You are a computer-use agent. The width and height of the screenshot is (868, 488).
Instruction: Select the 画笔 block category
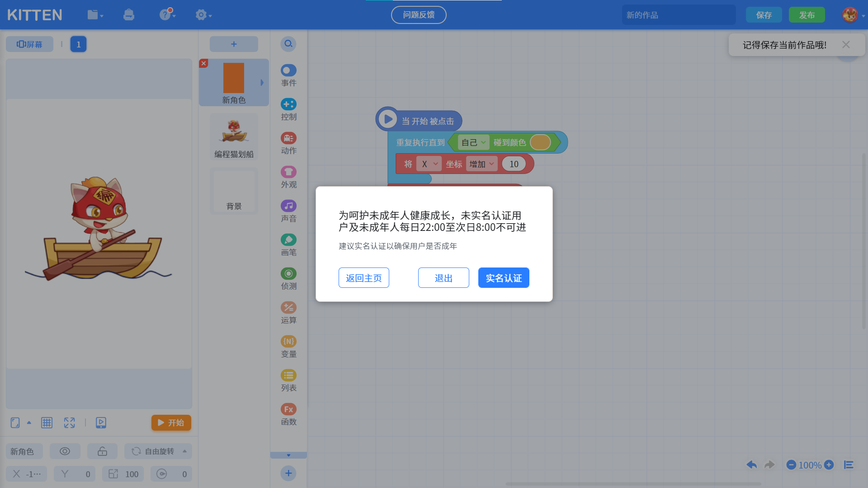point(288,245)
